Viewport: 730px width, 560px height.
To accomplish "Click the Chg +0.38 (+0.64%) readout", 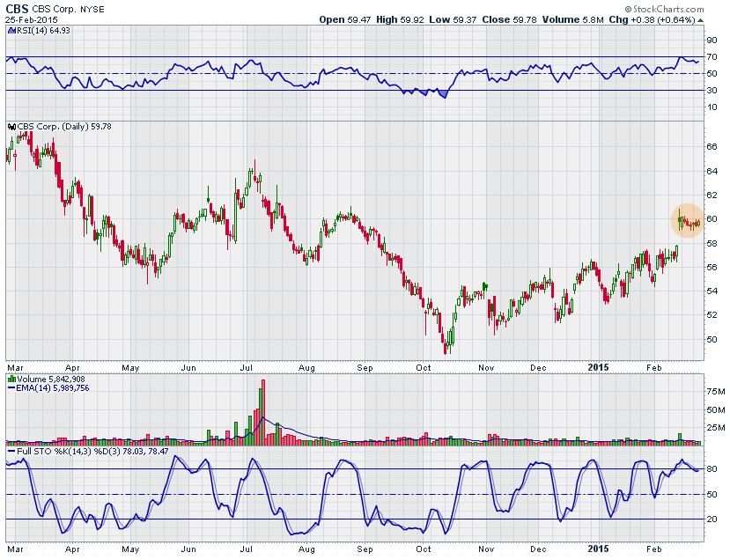I will pos(655,19).
